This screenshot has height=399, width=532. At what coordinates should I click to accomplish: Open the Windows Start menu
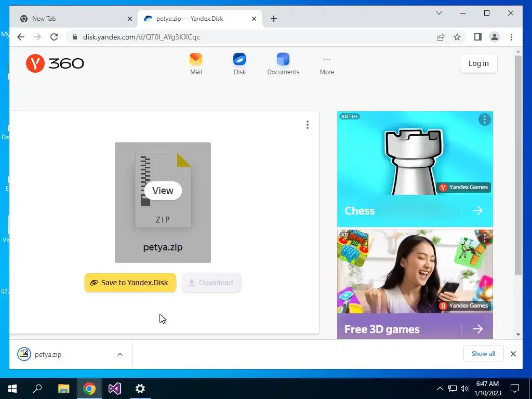(12, 389)
